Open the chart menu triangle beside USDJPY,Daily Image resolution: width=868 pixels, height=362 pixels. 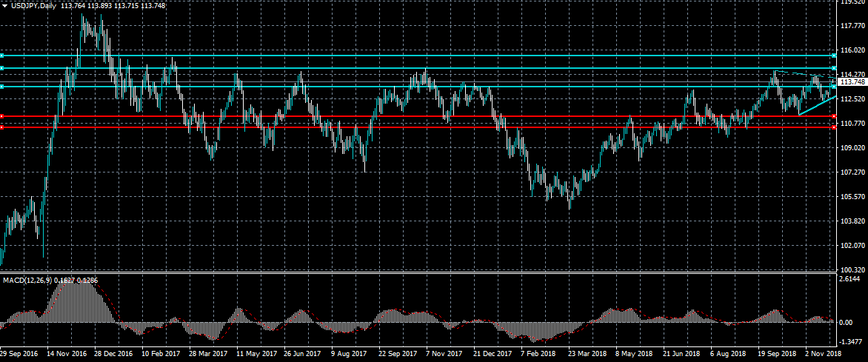(5, 5)
